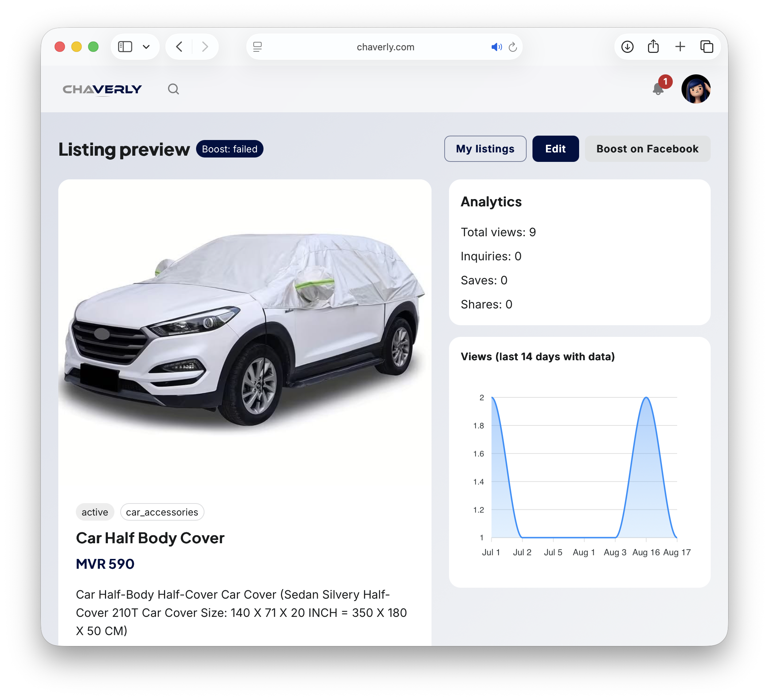Click the Inquiries: 0 stat
The height and width of the screenshot is (700, 769).
tap(491, 256)
